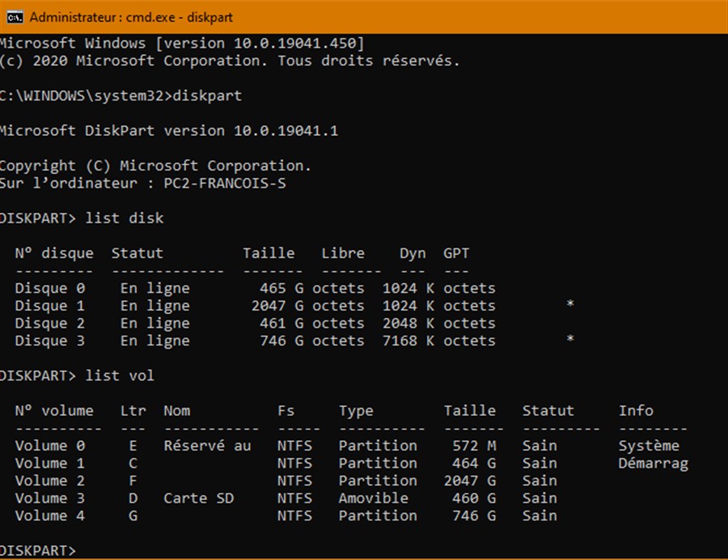Click the 'Volume 0' row label
This screenshot has width=728, height=560.
[49, 446]
